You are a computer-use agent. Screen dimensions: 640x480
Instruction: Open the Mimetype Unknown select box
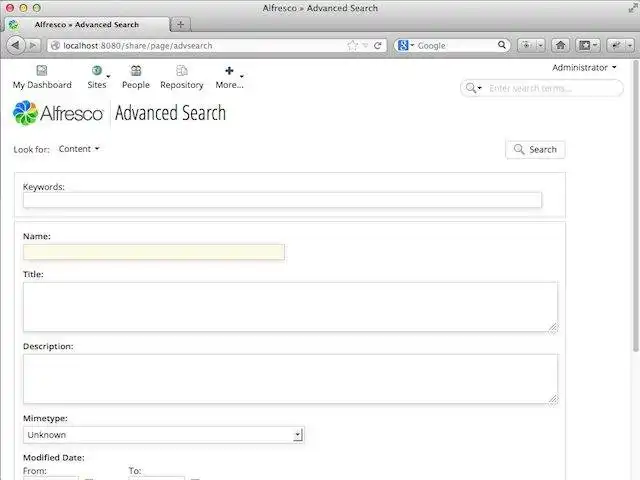click(164, 435)
